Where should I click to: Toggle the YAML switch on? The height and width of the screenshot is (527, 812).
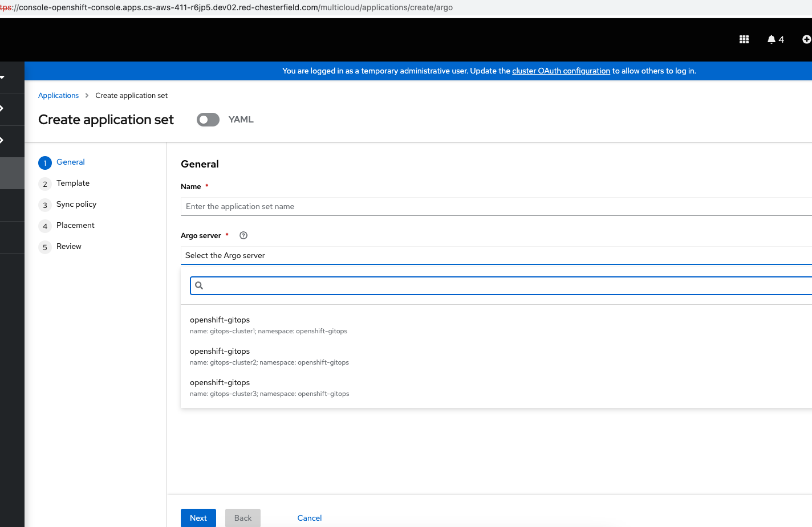coord(208,120)
